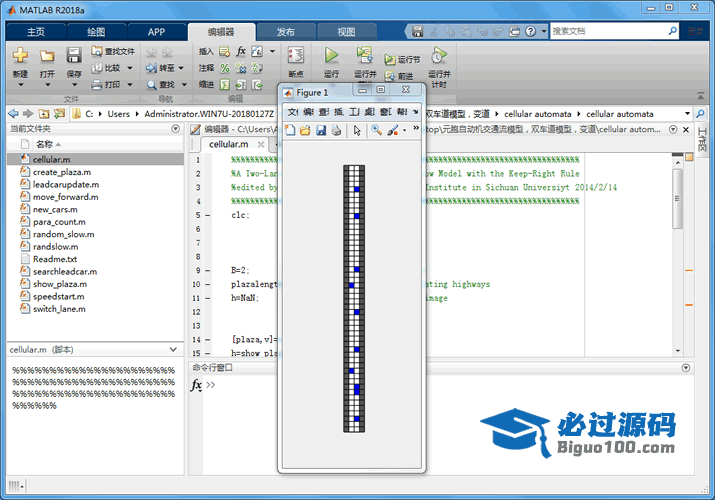This screenshot has width=715, height=500.
Task: Click the Save (保存) disk icon
Action: pyautogui.click(x=74, y=56)
